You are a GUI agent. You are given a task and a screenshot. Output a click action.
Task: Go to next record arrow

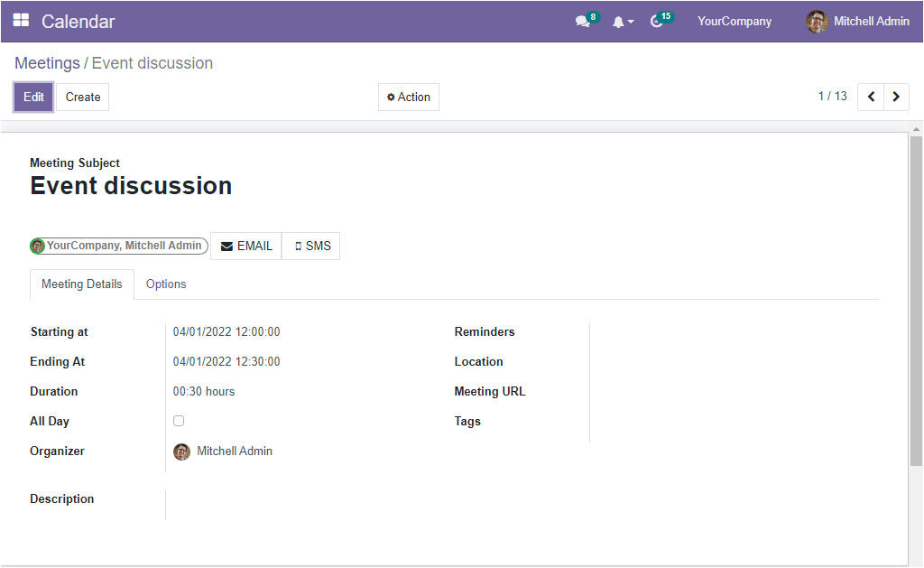[896, 97]
